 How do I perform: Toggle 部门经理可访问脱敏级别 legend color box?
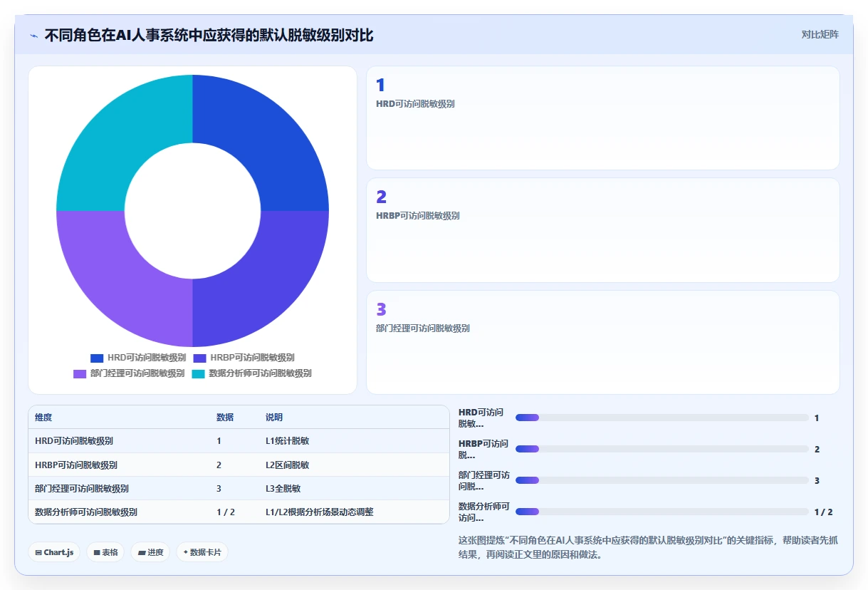pos(80,373)
